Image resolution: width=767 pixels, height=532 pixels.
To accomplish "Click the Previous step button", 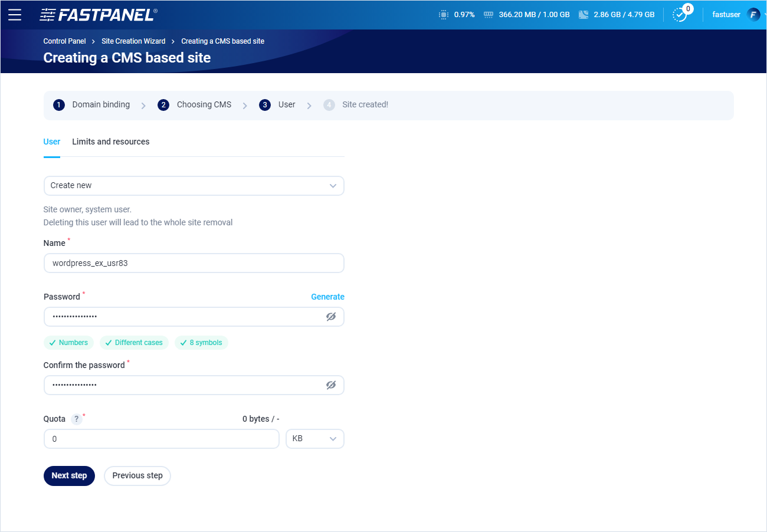I will 137,476.
